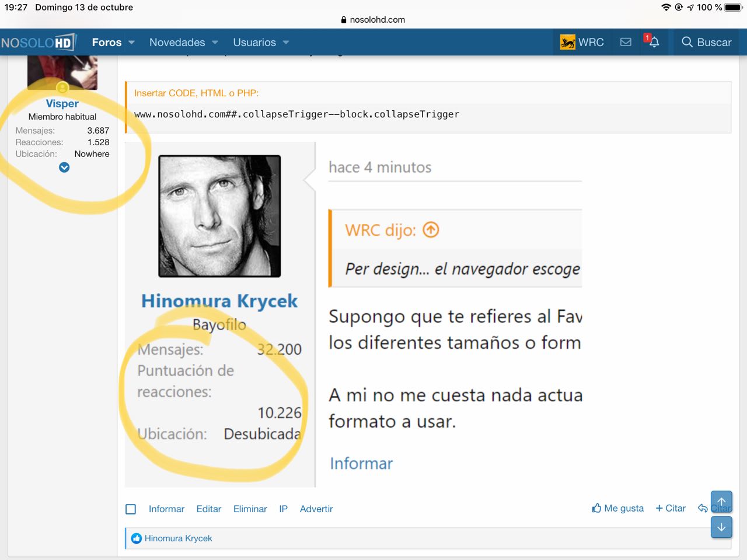This screenshot has height=560, width=747.
Task: Click the WRC avatar icon in navbar
Action: tap(567, 42)
